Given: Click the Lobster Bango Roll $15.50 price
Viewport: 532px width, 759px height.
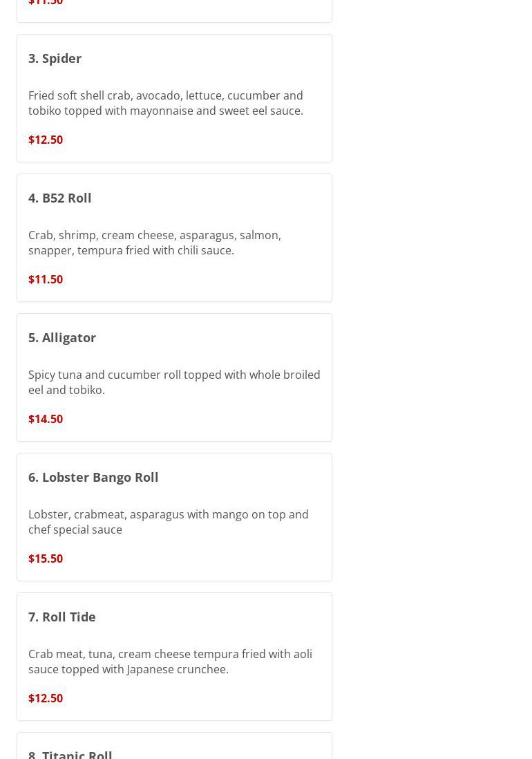Looking at the screenshot, I should (46, 559).
